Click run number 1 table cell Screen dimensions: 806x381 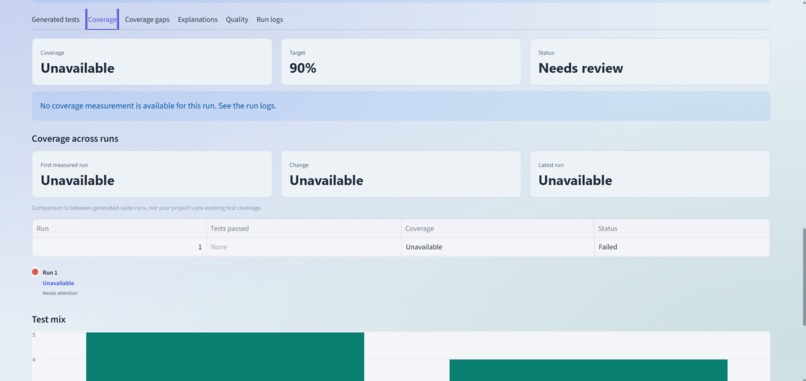(x=119, y=247)
